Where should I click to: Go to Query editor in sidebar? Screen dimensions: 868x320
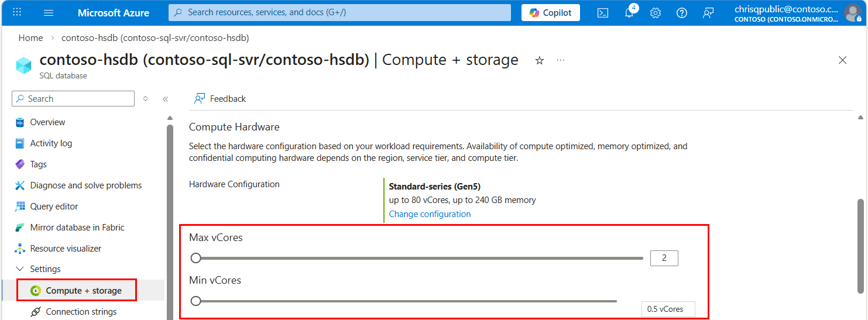pos(54,207)
